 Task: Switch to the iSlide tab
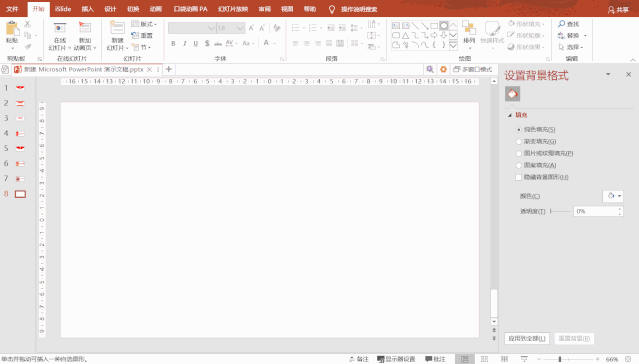(x=63, y=9)
